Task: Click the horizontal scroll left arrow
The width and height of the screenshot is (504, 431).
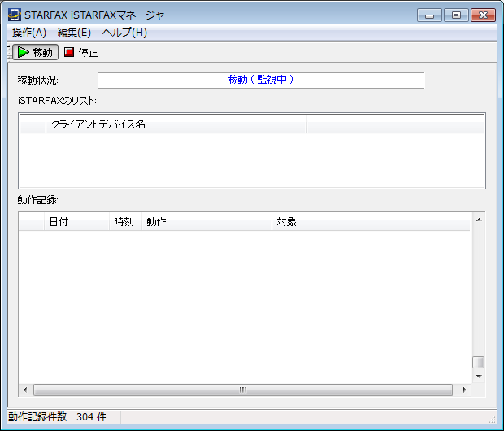Action: pyautogui.click(x=25, y=390)
